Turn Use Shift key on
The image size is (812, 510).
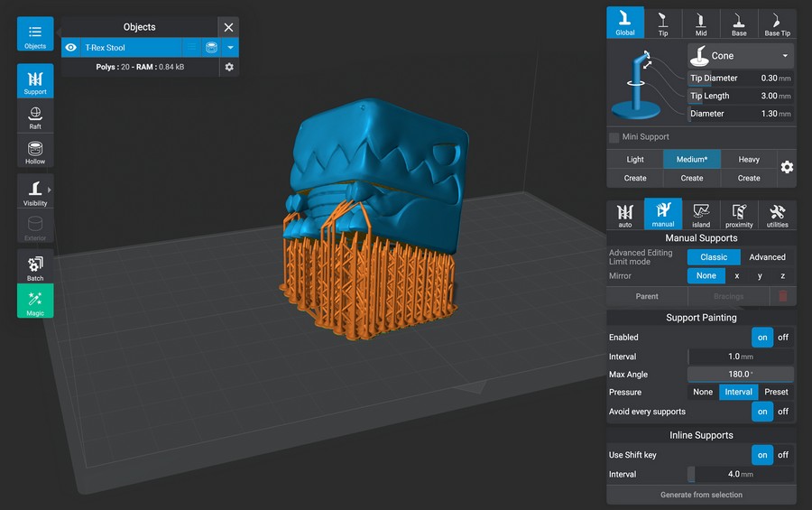tap(762, 455)
